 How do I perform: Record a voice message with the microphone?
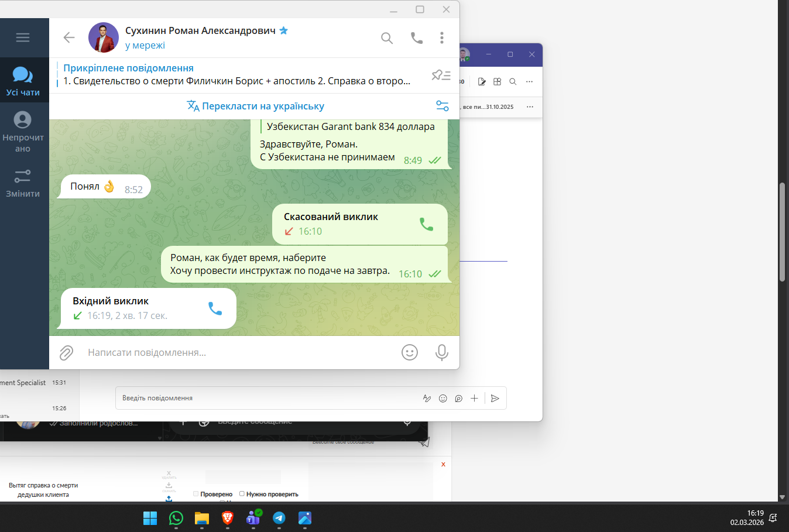coord(442,352)
